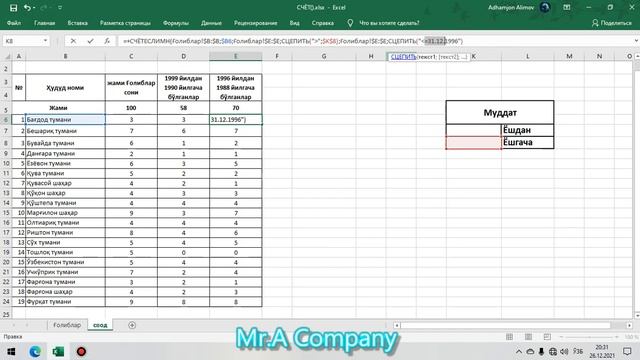Switch to the Главная ribbon tab
The width and height of the screenshot is (640, 360).
(44, 23)
